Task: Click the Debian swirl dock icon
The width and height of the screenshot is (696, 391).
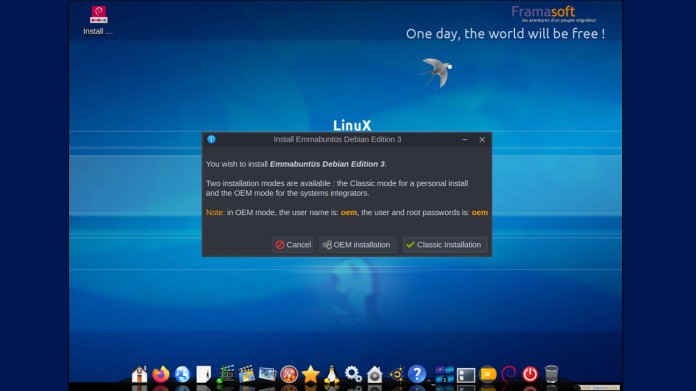Action: (x=509, y=374)
